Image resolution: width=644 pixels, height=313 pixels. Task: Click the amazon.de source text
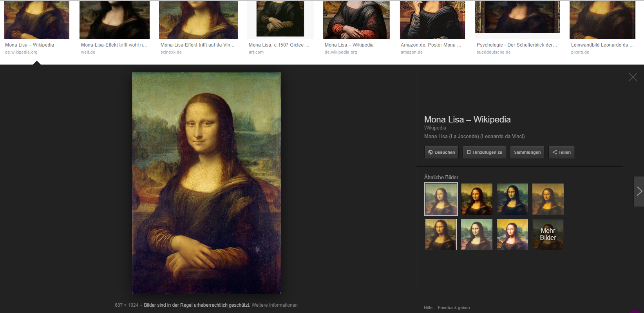[x=412, y=52]
